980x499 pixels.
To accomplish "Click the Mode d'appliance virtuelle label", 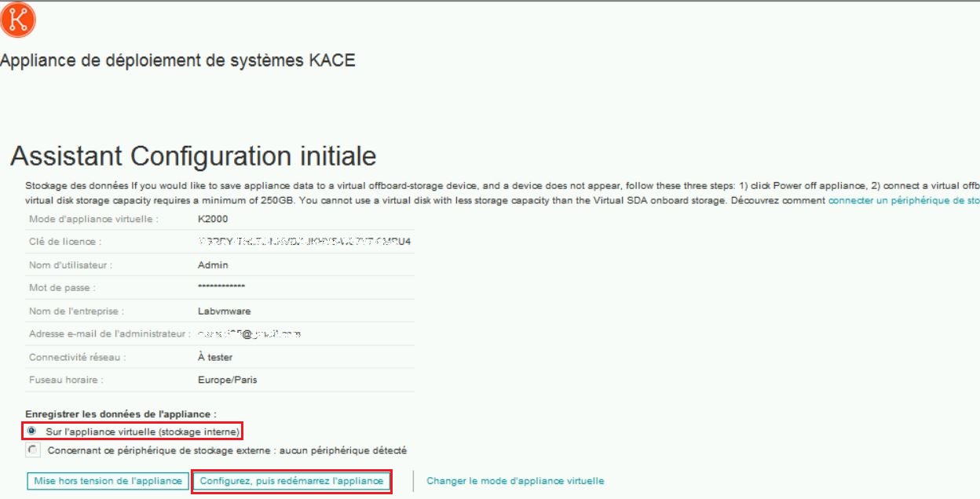I will (93, 219).
